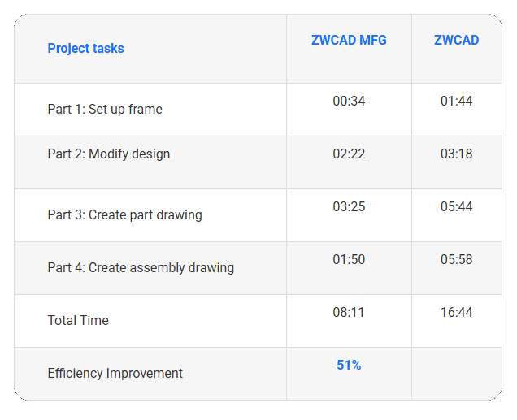The image size is (517, 420).
Task: Select the Total Time row label
Action: pos(78,321)
